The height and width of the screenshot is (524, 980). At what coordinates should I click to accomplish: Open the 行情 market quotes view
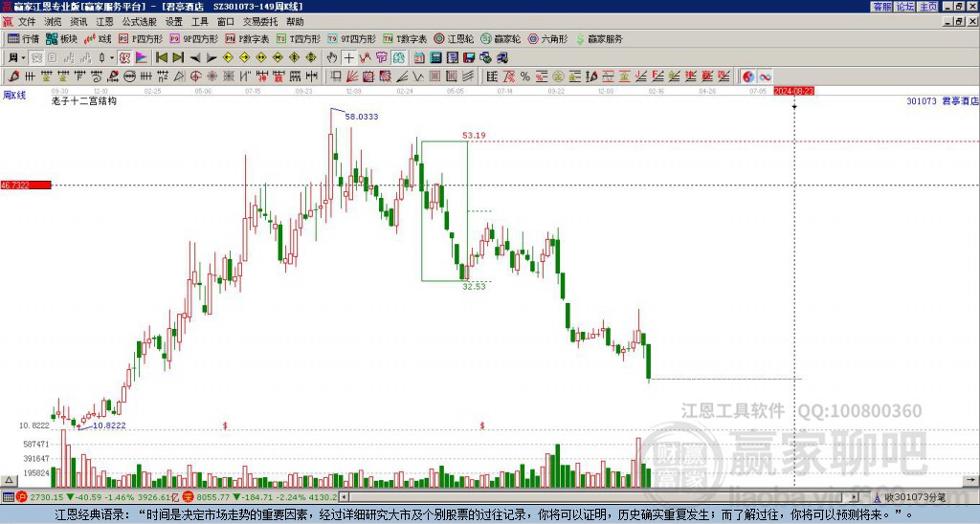coord(23,38)
